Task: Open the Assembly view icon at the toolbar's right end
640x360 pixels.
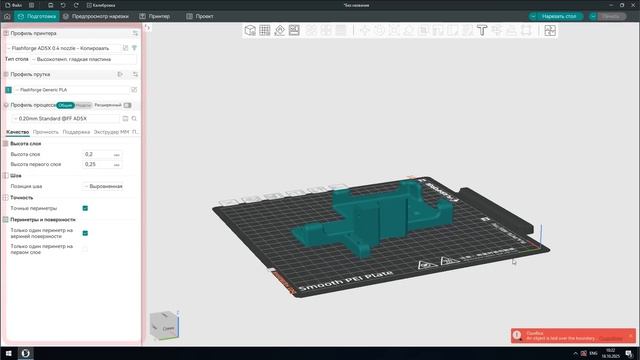Action: (550, 30)
